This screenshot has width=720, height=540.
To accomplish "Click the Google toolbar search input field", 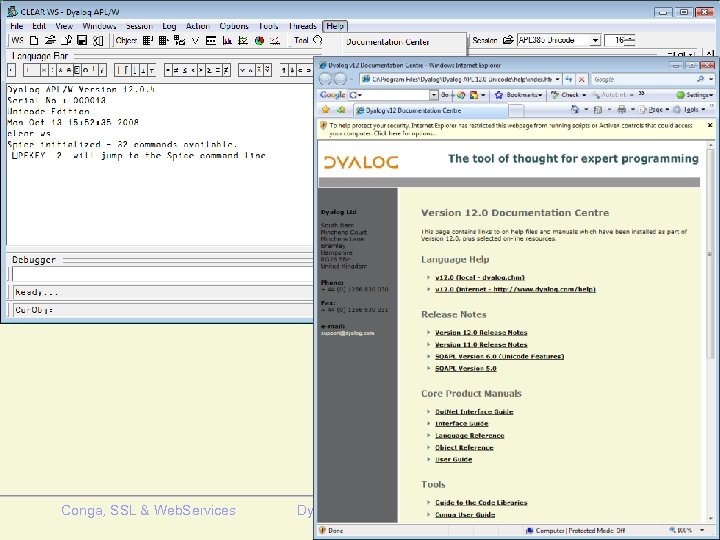I will tap(396, 95).
